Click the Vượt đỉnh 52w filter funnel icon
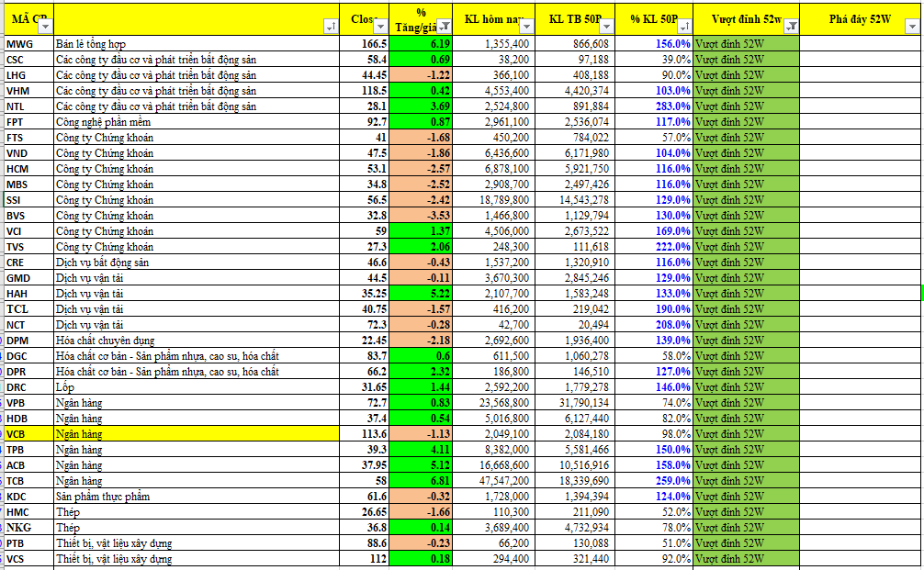This screenshot has width=924, height=570. coord(791,28)
